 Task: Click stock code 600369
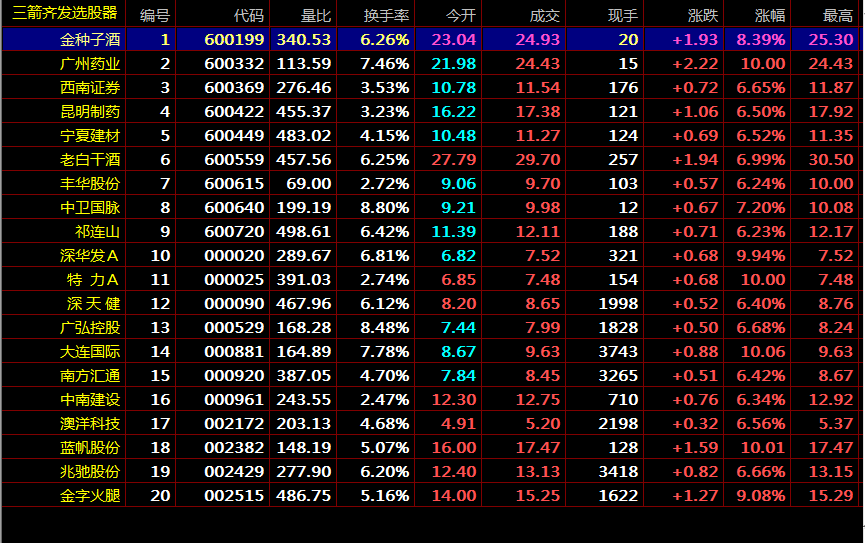[x=234, y=88]
